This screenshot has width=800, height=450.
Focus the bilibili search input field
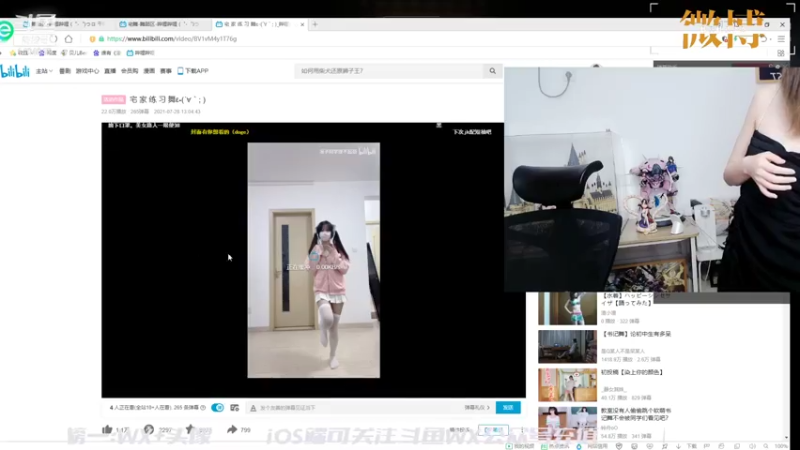pyautogui.click(x=389, y=71)
